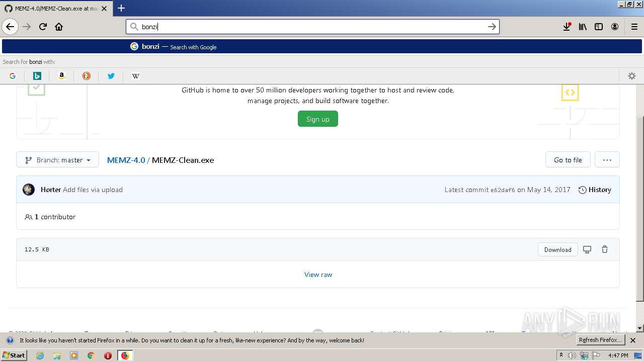Open Google Chrome from the taskbar

[x=91, y=355]
